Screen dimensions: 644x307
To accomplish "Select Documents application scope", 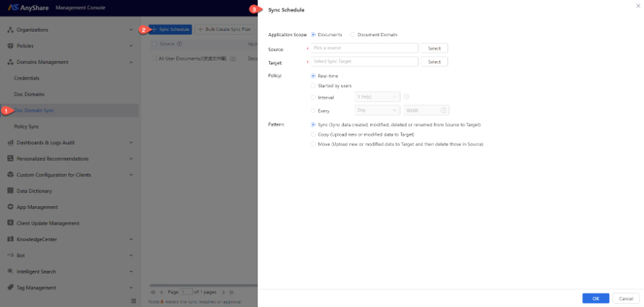I will (313, 35).
